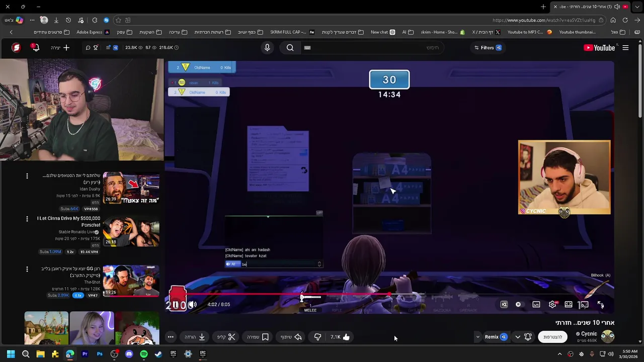Open Idan Dushy recommended video thumbnail
The width and height of the screenshot is (644, 362).
tap(131, 188)
